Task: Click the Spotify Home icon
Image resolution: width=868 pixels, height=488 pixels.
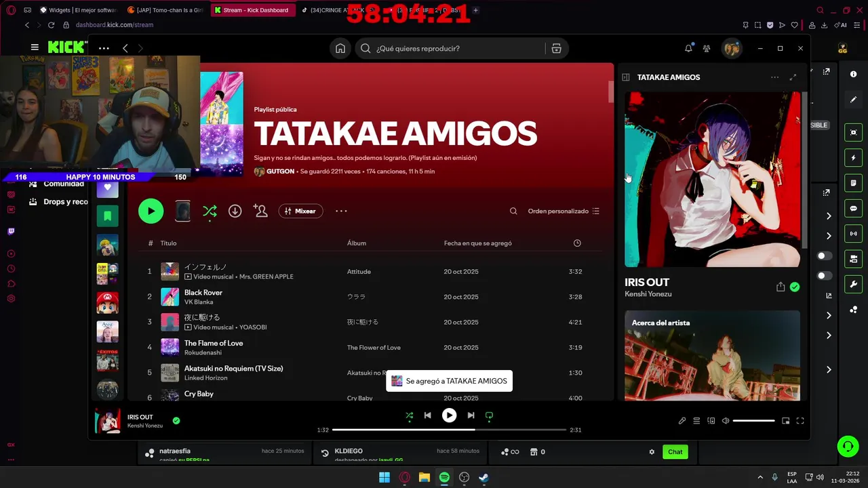Action: 340,48
